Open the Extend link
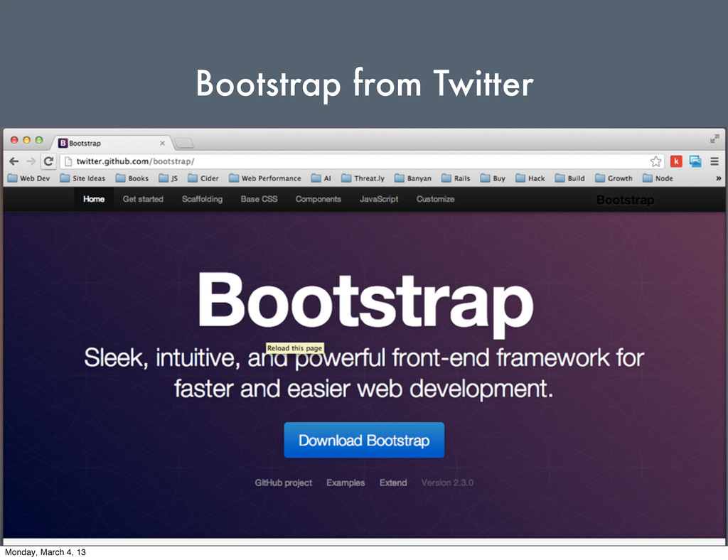The image size is (728, 560). [x=392, y=483]
